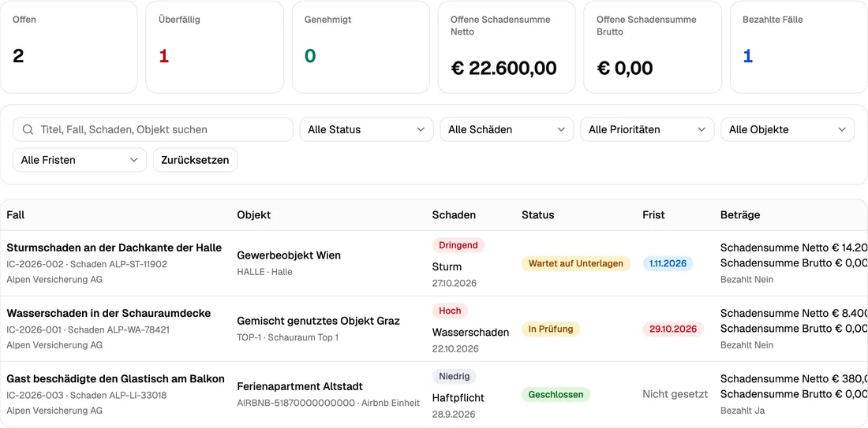Click the Hoch priority badge
Screen dimensions: 868x428
450,311
